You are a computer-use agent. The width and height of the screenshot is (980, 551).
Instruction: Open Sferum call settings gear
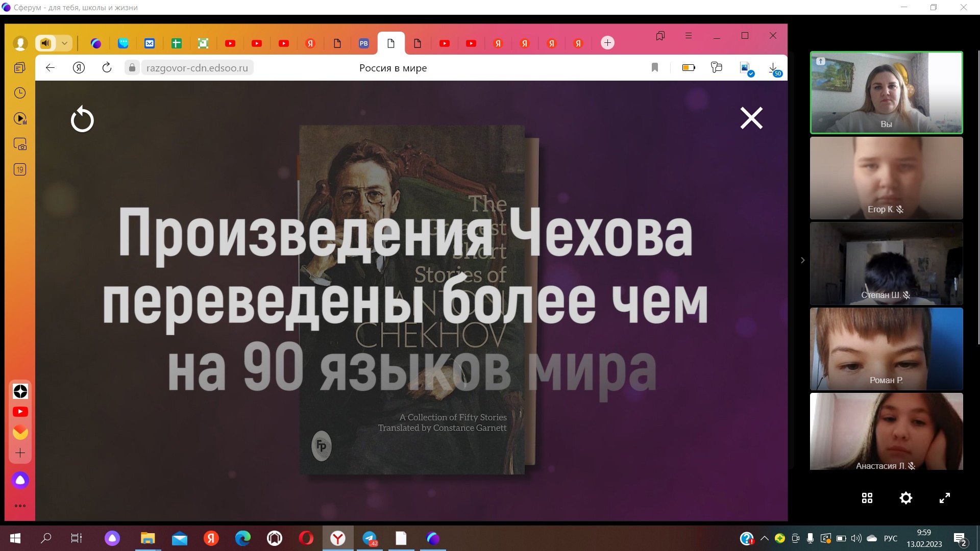(906, 498)
